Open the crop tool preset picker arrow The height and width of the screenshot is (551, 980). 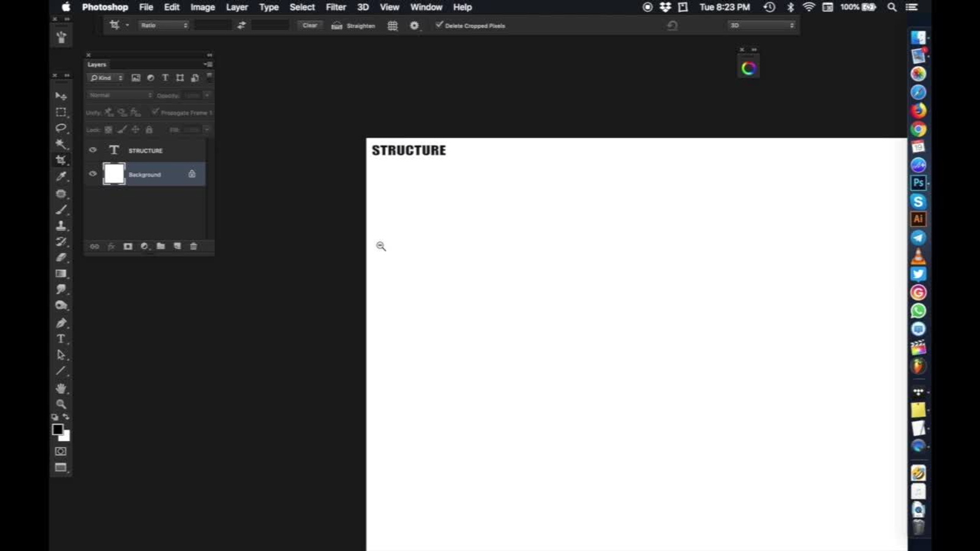tap(127, 25)
